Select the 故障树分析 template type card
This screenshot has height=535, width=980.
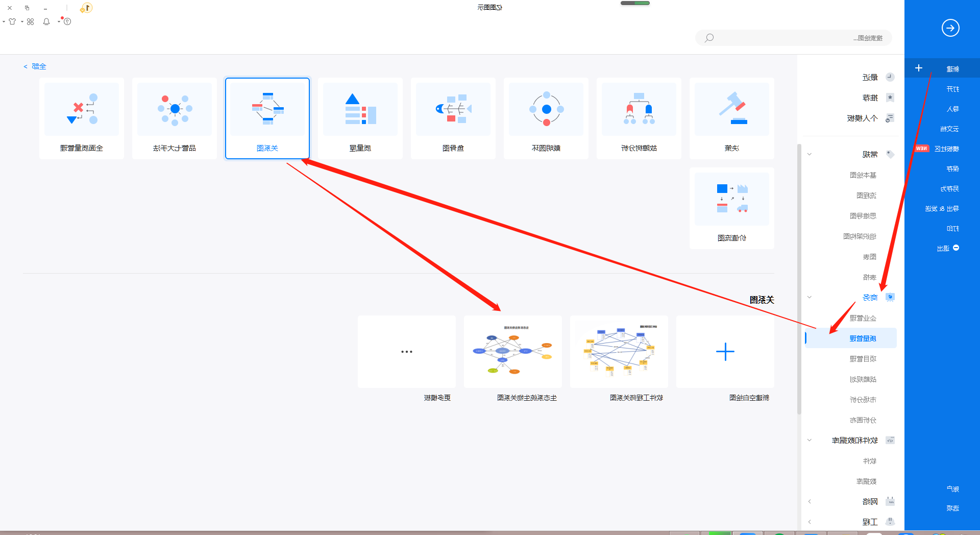click(639, 118)
